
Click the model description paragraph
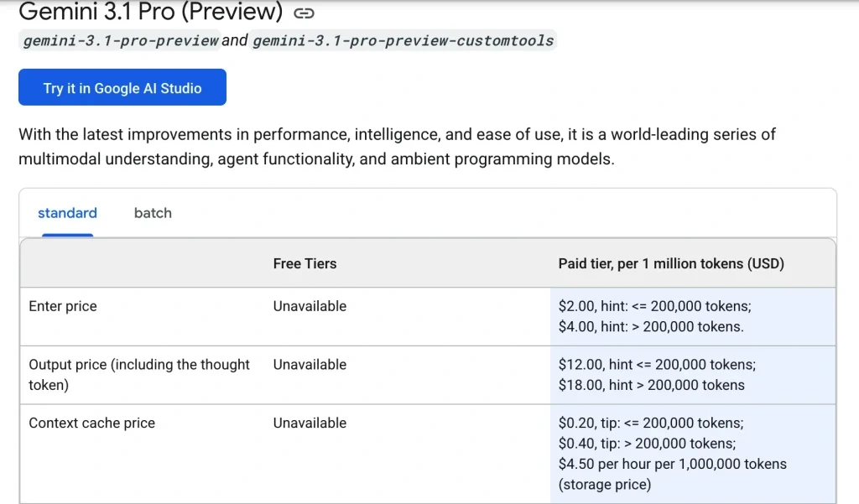(x=397, y=146)
